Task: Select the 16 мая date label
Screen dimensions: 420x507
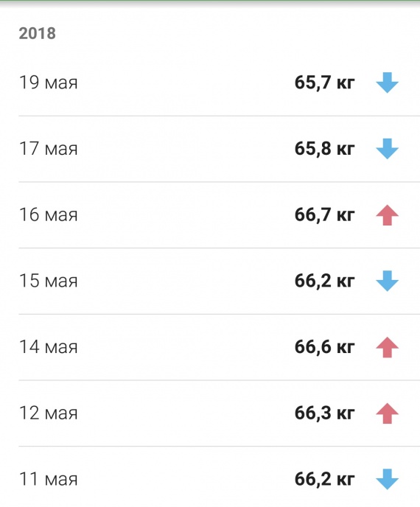Action: tap(48, 215)
